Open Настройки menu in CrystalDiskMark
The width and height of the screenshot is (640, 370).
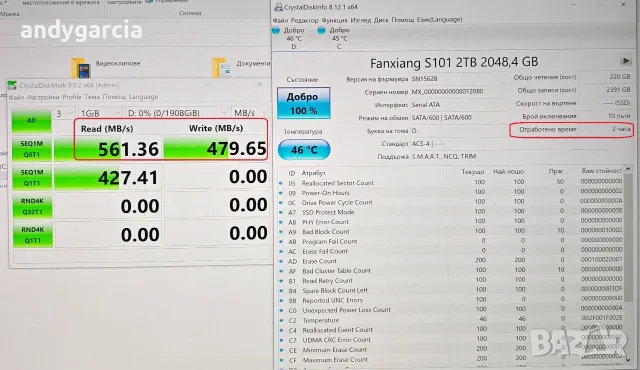[x=43, y=97]
